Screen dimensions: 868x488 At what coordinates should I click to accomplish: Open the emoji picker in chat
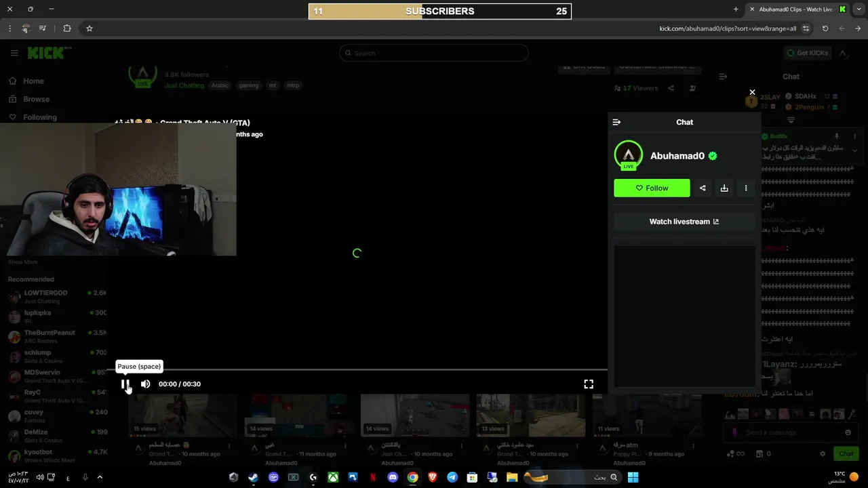(x=848, y=432)
